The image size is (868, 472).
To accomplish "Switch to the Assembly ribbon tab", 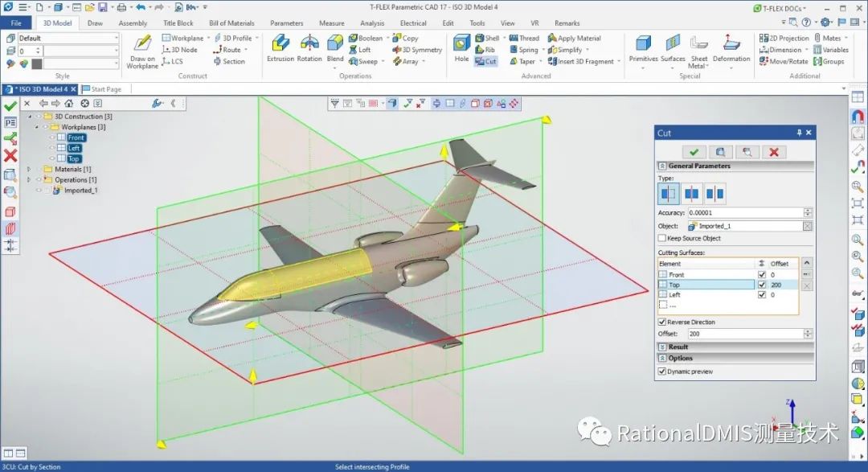I will point(131,23).
